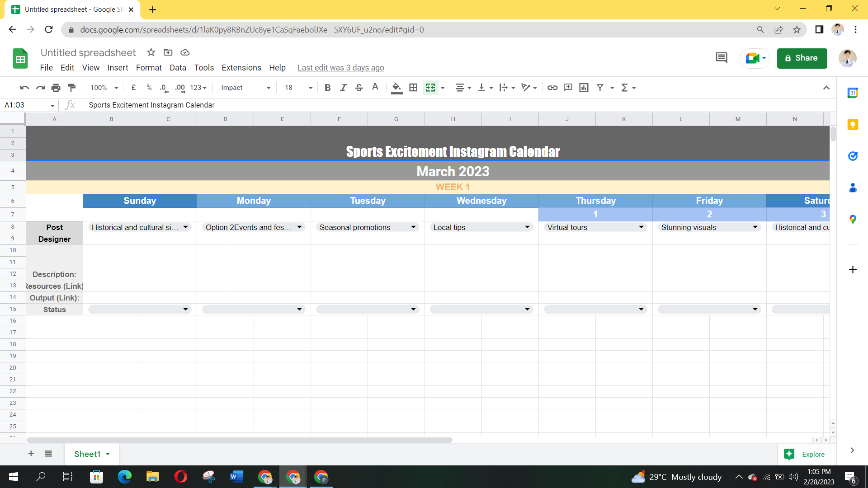The width and height of the screenshot is (868, 488).
Task: Toggle bold formatting
Action: 328,88
